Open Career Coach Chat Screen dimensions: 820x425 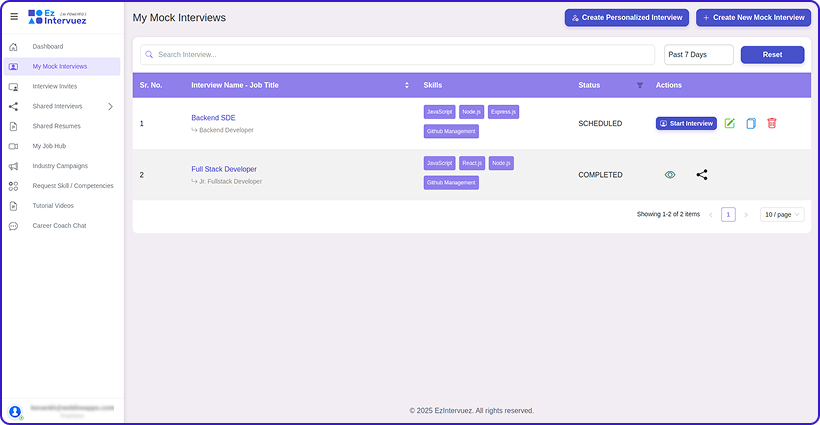pyautogui.click(x=59, y=226)
